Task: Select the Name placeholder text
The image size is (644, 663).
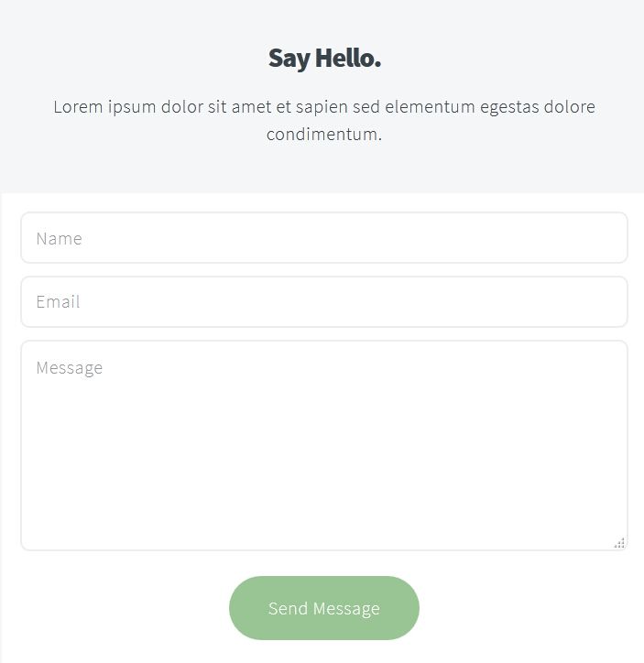Action: (x=60, y=239)
